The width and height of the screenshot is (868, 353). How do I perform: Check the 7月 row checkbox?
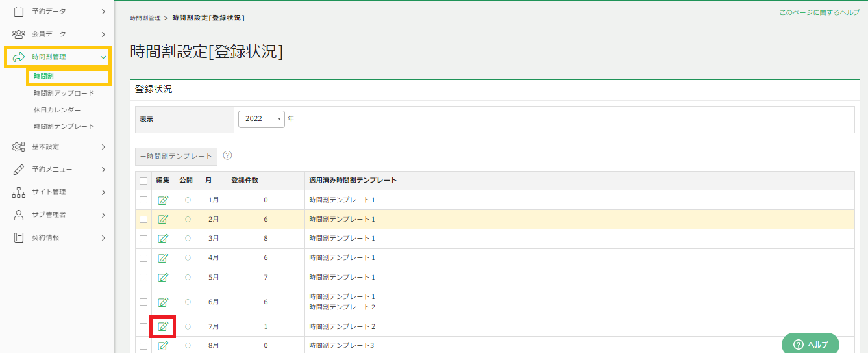(143, 326)
